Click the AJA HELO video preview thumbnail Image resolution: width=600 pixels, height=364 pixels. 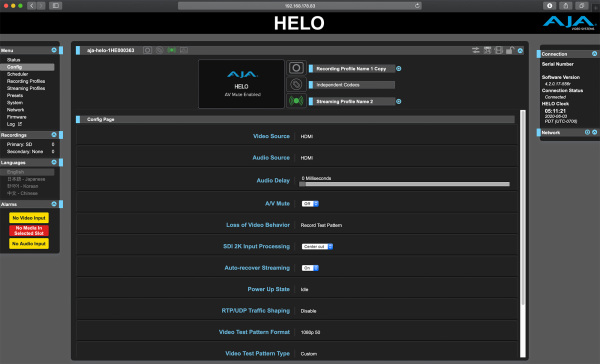[241, 84]
